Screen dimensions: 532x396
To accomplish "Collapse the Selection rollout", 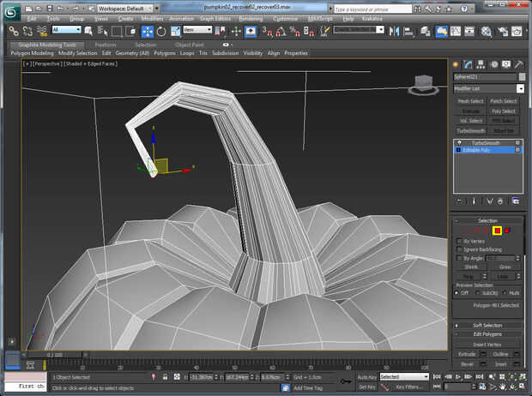I will 487,220.
